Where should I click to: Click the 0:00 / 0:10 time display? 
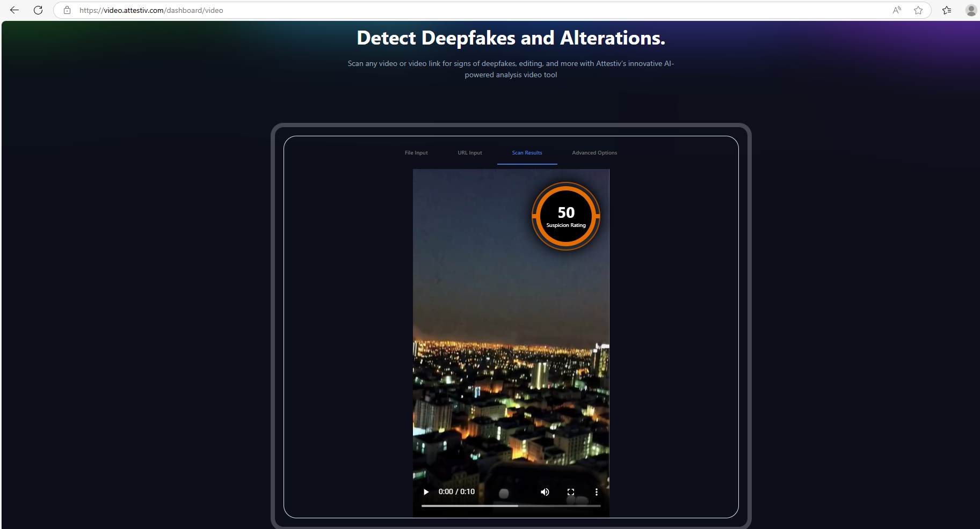456,492
